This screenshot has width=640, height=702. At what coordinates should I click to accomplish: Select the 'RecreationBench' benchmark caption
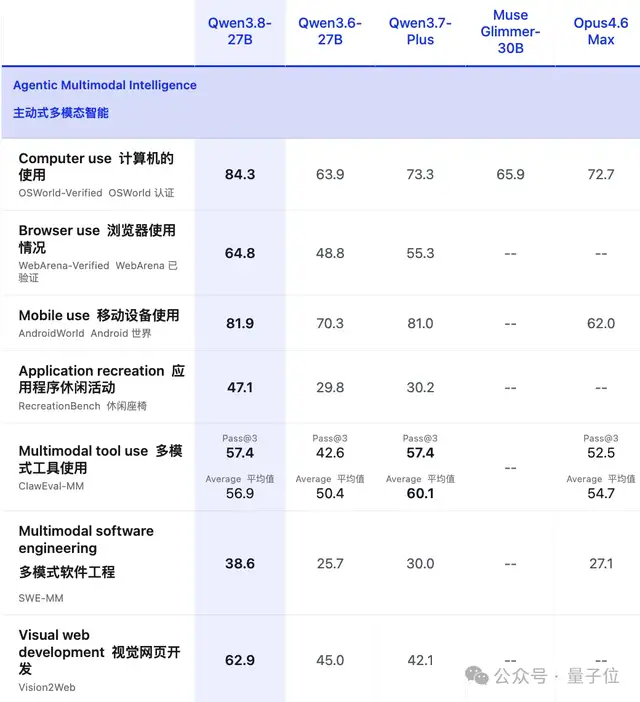pyautogui.click(x=60, y=406)
